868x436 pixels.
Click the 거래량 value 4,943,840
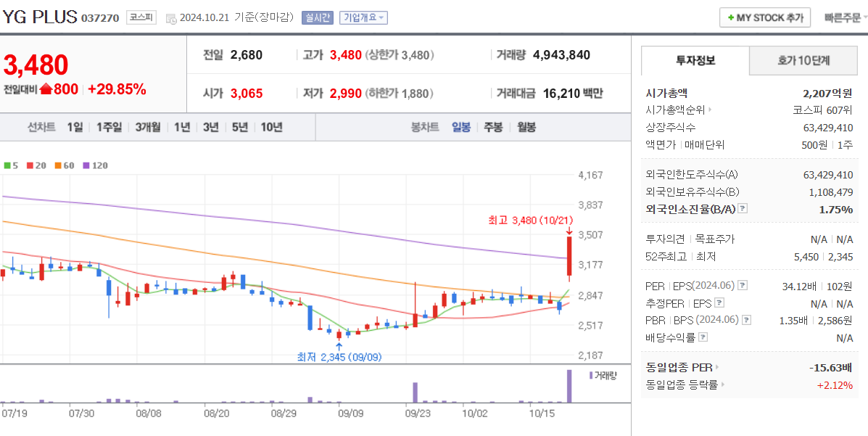point(561,55)
